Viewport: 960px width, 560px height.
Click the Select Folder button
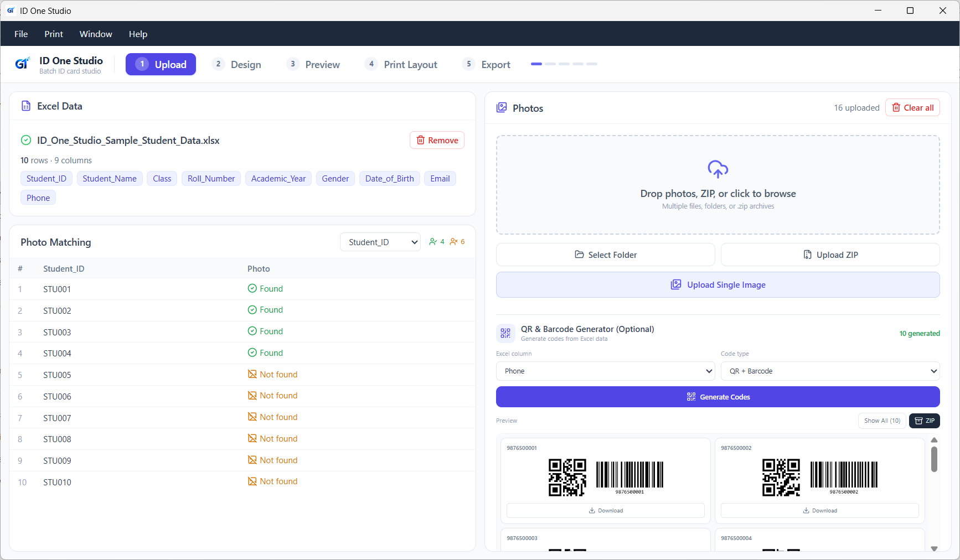[606, 255]
